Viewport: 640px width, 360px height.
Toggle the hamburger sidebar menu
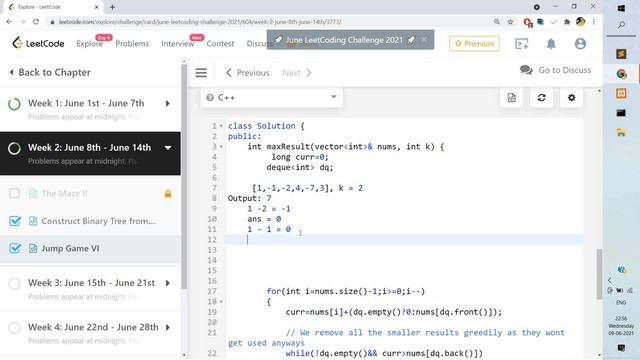(x=201, y=73)
